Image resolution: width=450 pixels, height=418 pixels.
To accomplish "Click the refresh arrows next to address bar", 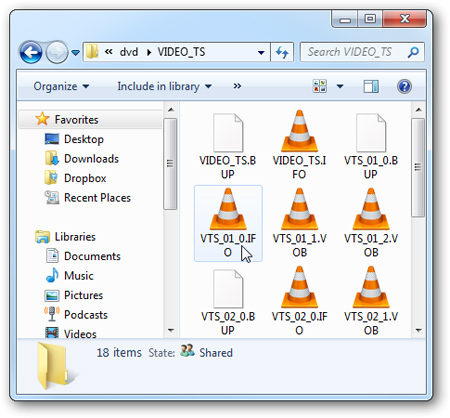I will point(282,52).
